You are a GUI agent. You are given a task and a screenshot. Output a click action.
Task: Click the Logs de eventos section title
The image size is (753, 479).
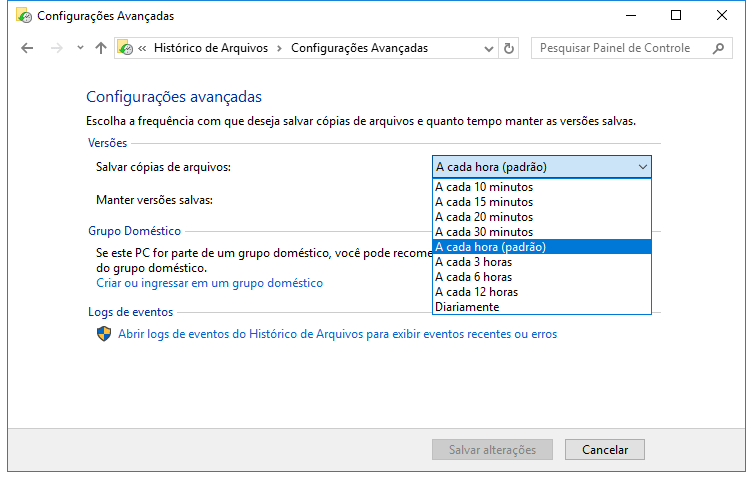click(130, 312)
